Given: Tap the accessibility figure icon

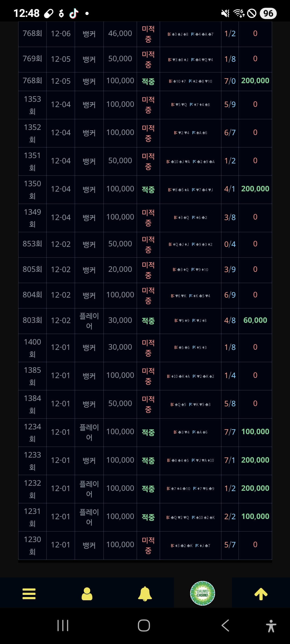Looking at the screenshot, I should 271,626.
